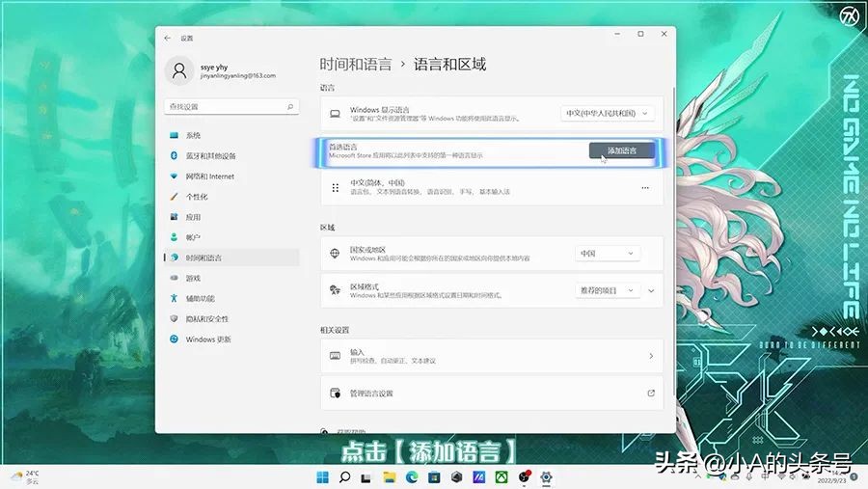
Task: Open Task View from the taskbar
Action: [x=366, y=477]
